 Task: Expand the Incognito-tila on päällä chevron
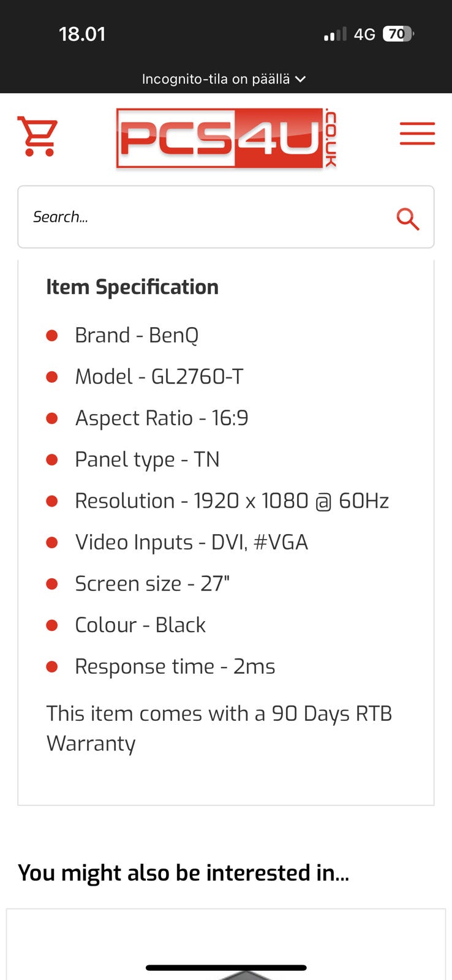300,79
